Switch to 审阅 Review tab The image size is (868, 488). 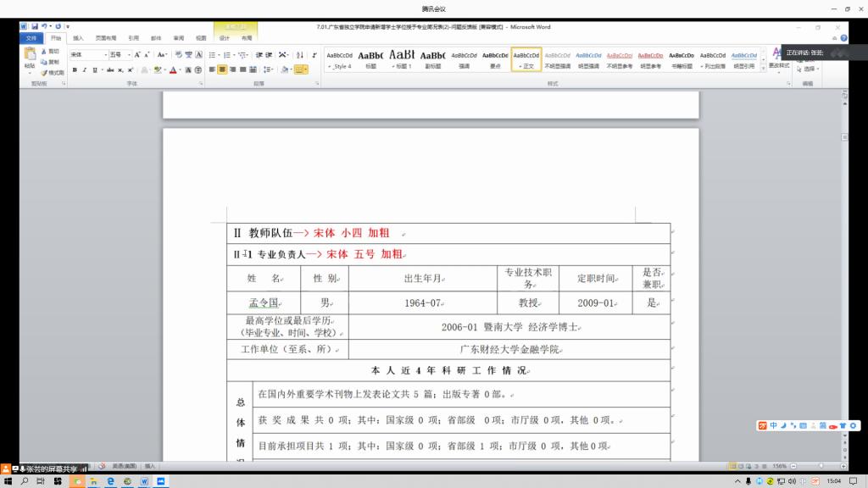(178, 38)
